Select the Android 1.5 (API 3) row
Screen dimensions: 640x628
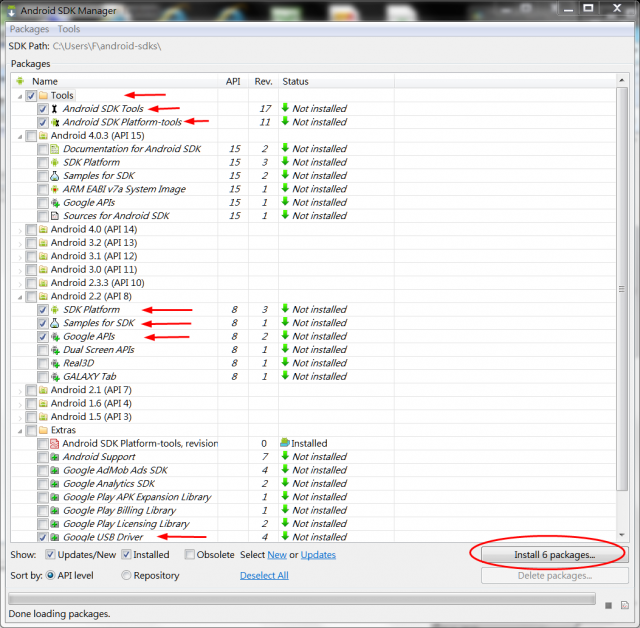[313, 417]
